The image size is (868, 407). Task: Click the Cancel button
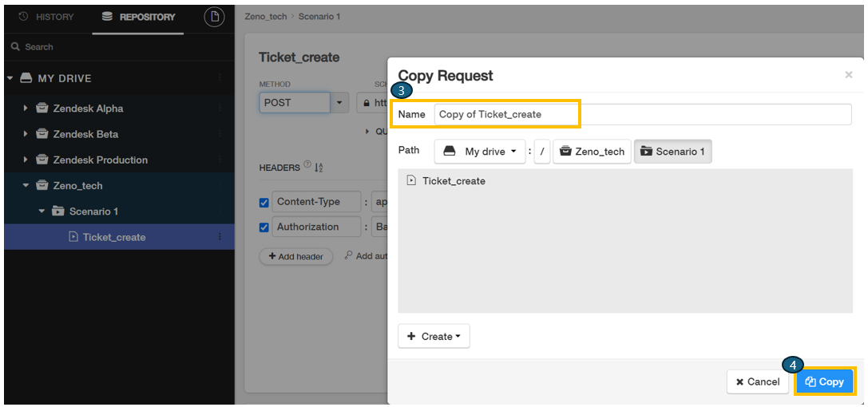pos(758,381)
